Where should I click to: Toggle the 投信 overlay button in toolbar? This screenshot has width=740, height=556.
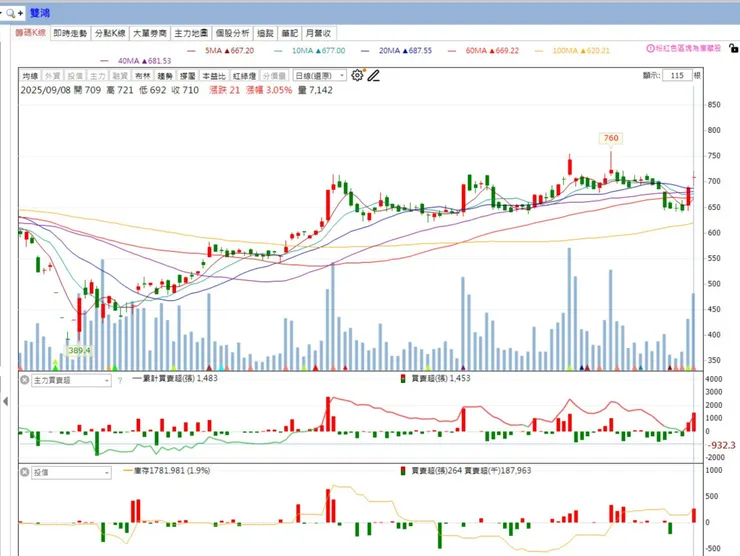(x=75, y=76)
